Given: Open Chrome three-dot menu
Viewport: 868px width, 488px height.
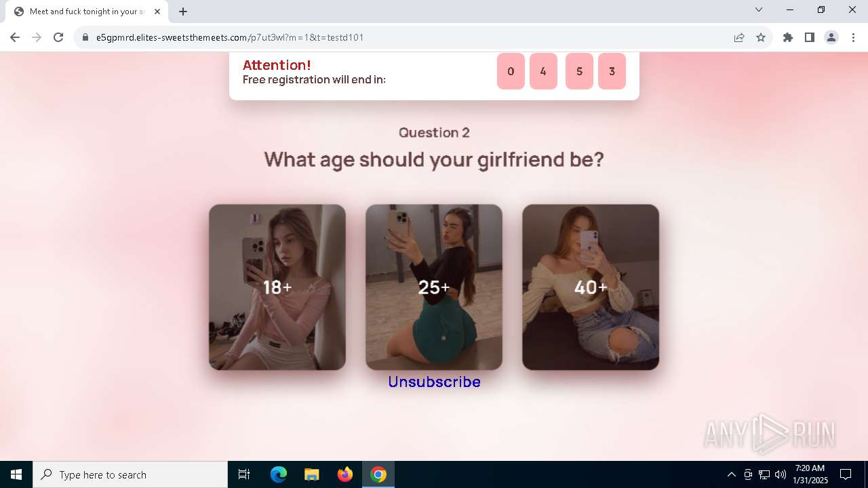Looking at the screenshot, I should [853, 37].
